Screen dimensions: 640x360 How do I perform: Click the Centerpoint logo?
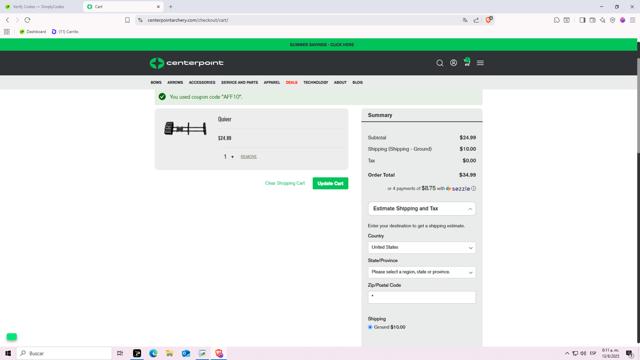186,63
